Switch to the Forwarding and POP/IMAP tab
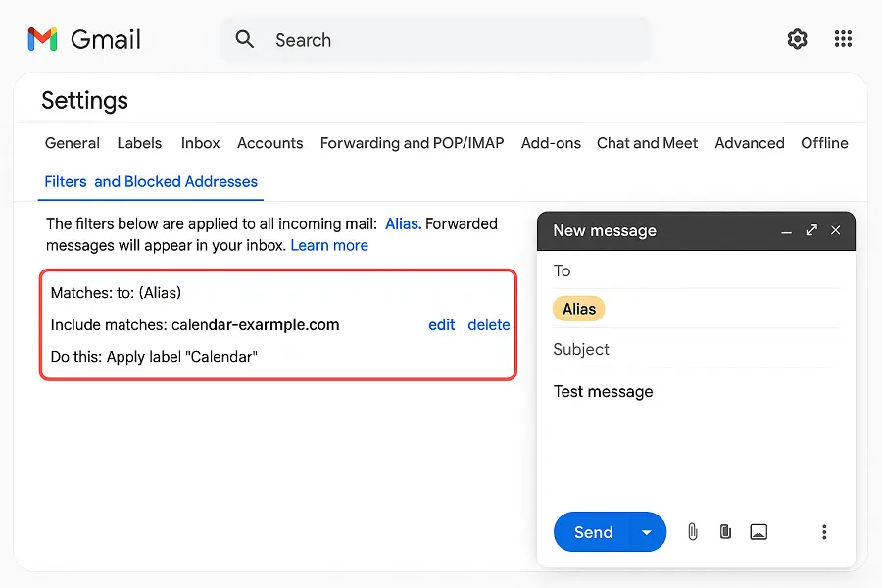 click(412, 143)
